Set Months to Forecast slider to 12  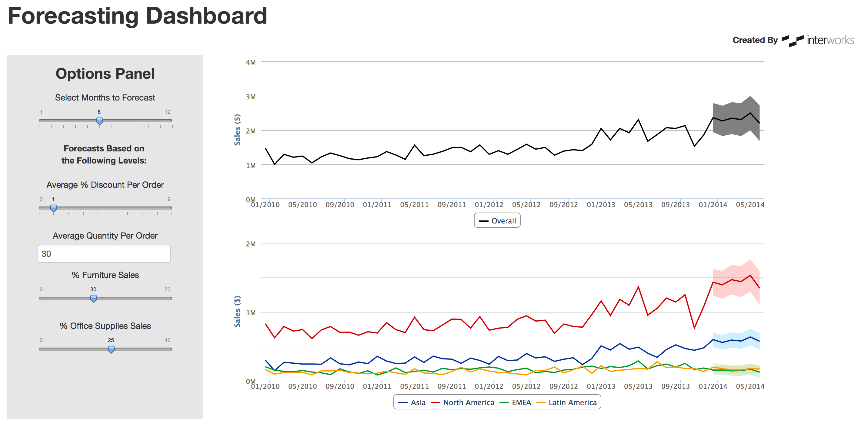coord(172,121)
